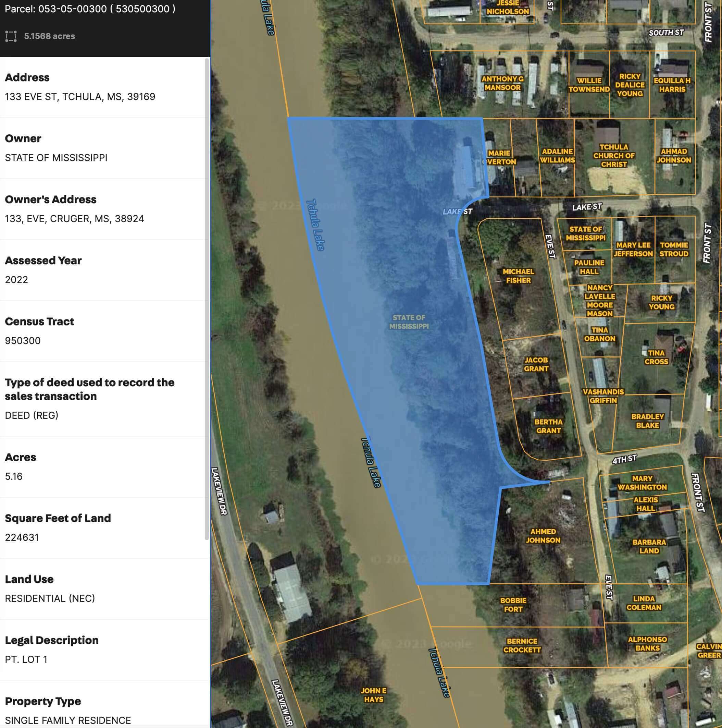Select the AHMAD JOHNSON parcel near Lake St

676,156
